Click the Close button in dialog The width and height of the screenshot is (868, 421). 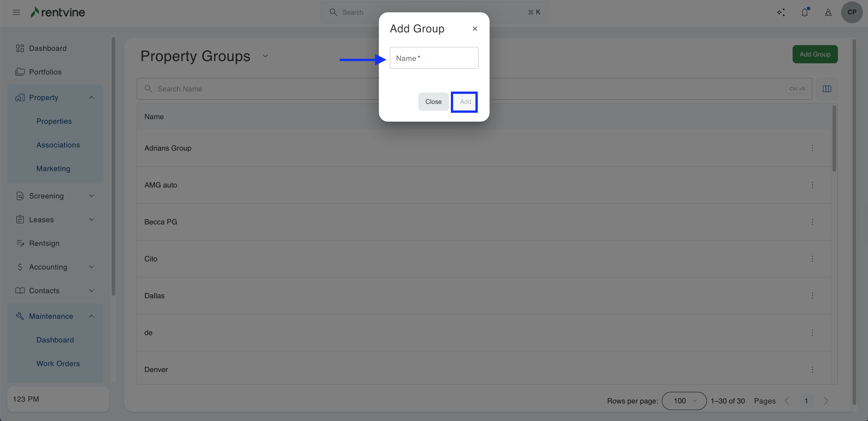(433, 102)
